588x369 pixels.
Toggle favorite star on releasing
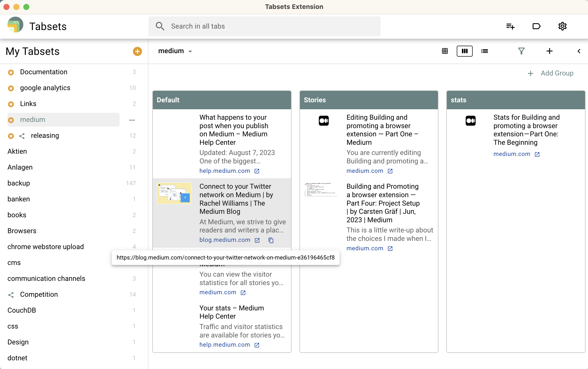pyautogui.click(x=11, y=136)
